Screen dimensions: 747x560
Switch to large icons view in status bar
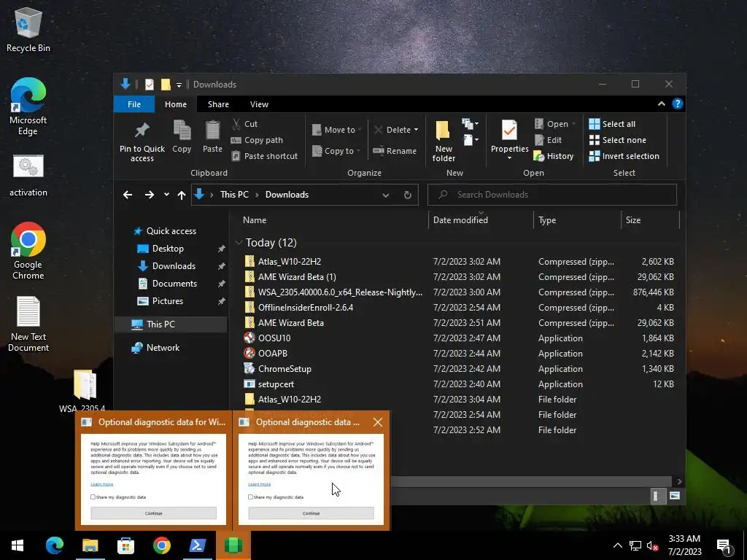pos(675,496)
